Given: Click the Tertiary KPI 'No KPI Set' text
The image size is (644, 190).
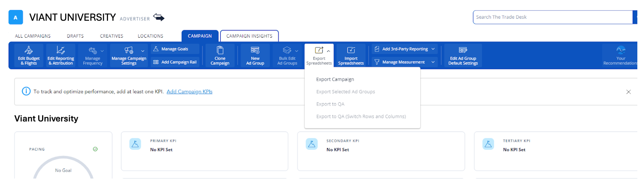Looking at the screenshot, I should coord(514,150).
